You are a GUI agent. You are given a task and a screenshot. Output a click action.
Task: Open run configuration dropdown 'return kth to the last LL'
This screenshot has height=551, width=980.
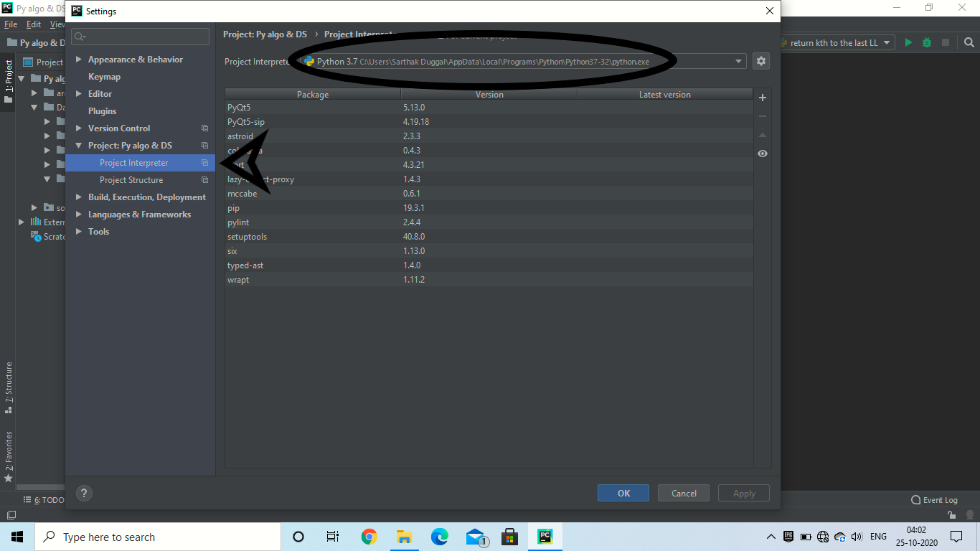837,43
